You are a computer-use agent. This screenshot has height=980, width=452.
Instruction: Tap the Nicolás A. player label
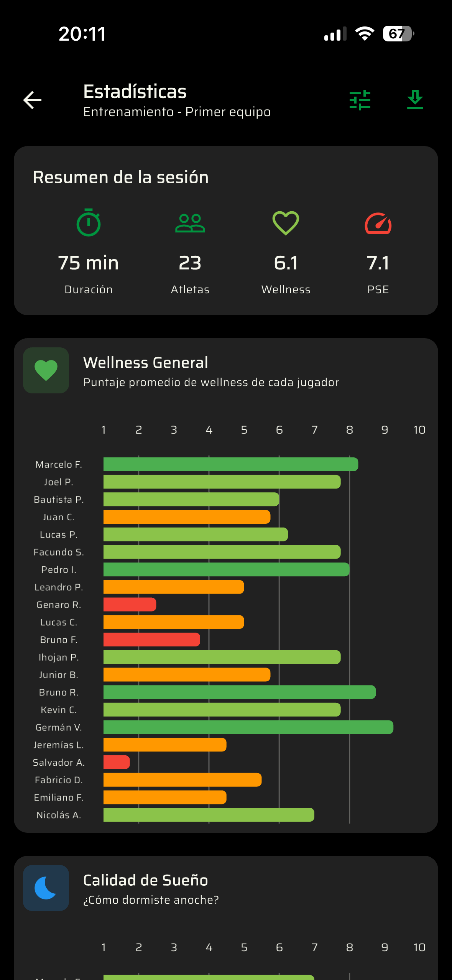[x=59, y=815]
